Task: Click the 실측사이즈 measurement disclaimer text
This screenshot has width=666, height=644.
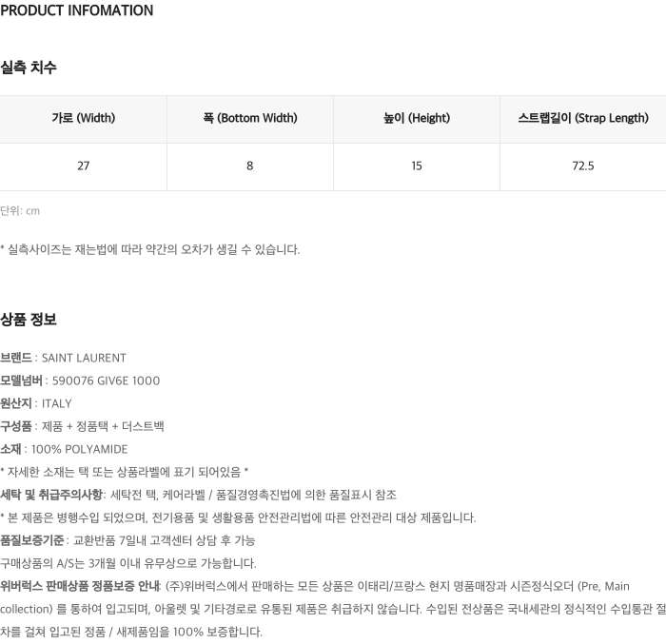Action: [x=150, y=250]
